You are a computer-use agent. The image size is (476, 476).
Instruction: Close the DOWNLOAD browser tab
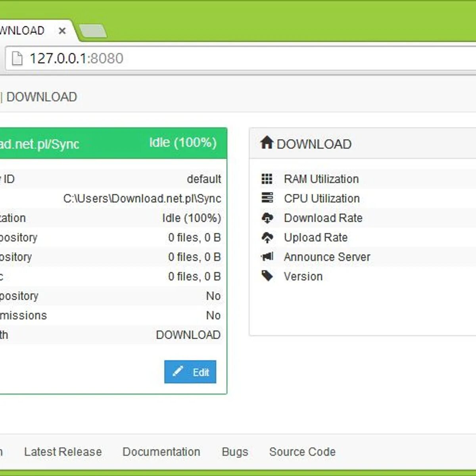62,31
